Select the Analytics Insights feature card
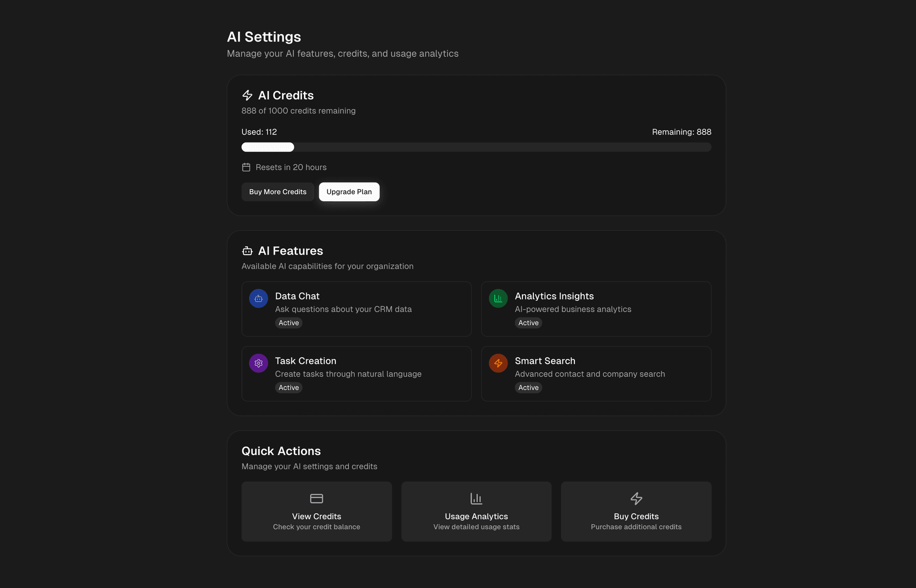This screenshot has width=916, height=588. coord(596,309)
